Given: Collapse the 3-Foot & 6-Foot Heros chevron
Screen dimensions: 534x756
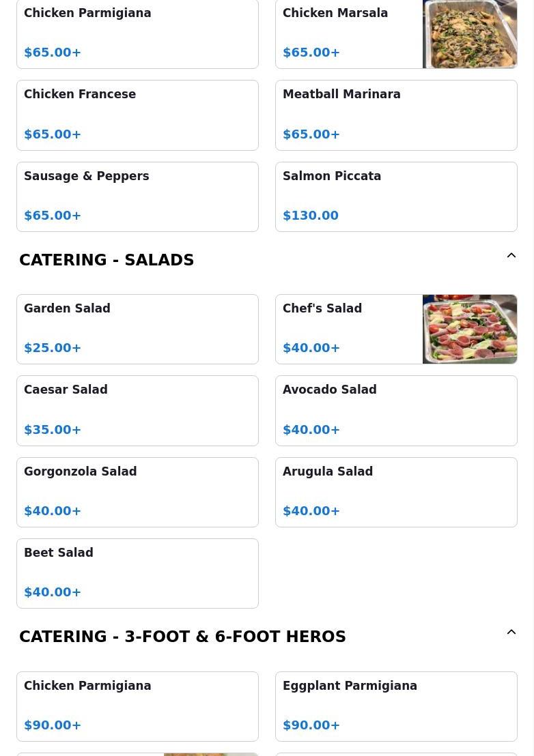Looking at the screenshot, I should [511, 632].
